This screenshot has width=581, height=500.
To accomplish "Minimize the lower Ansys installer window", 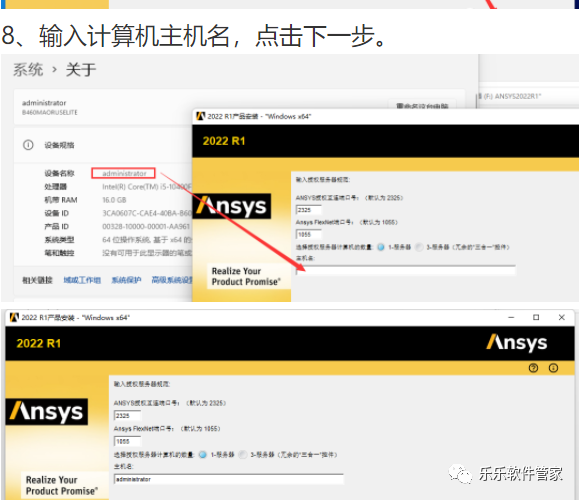I will pyautogui.click(x=511, y=318).
